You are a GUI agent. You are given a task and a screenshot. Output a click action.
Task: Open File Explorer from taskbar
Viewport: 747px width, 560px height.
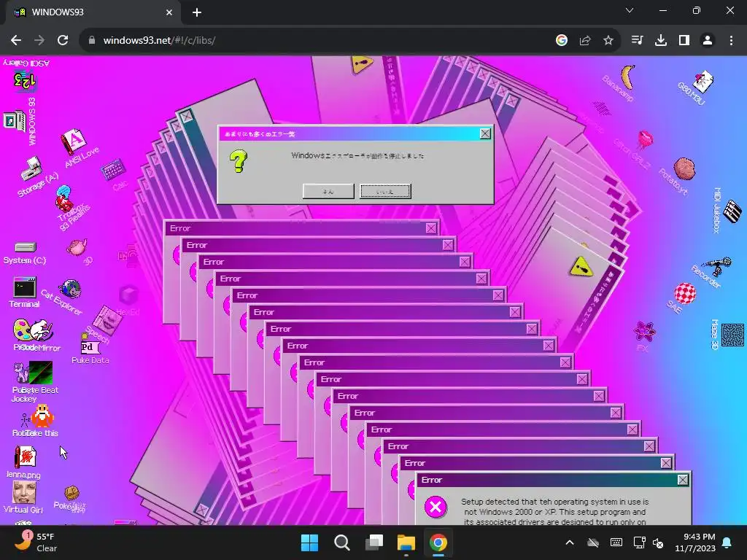tap(406, 542)
